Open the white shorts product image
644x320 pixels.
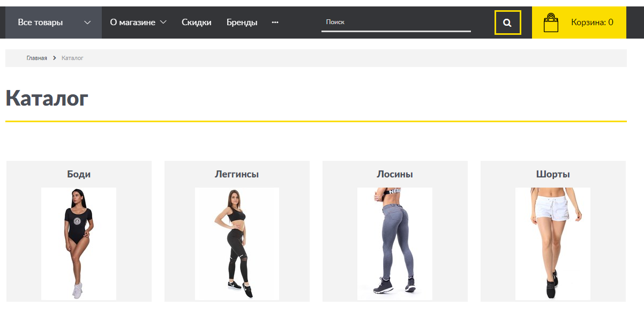click(553, 243)
